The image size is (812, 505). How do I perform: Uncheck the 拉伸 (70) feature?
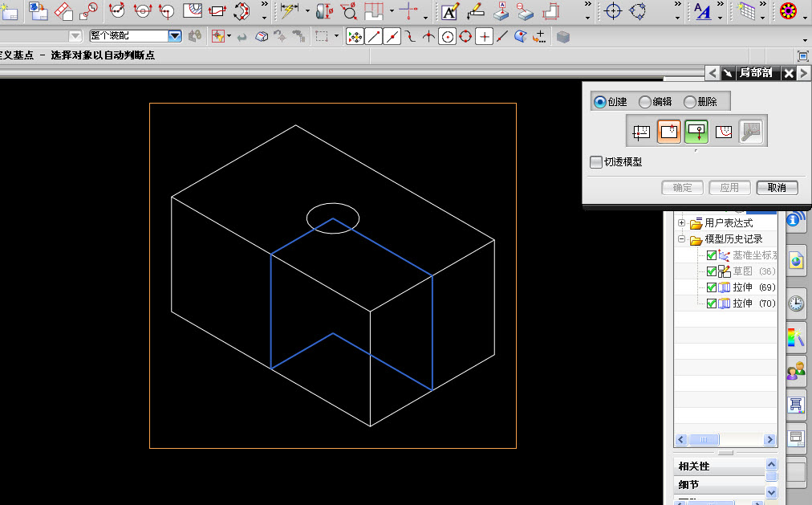click(x=712, y=303)
